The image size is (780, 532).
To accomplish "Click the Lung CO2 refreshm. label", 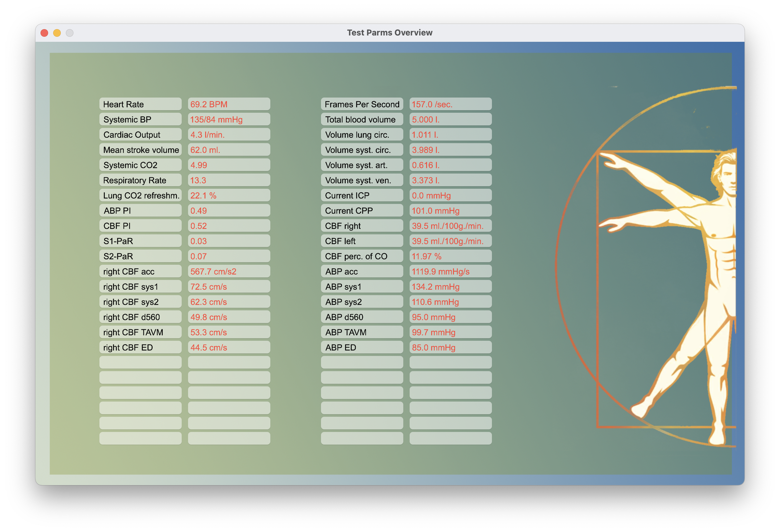I will tap(140, 195).
